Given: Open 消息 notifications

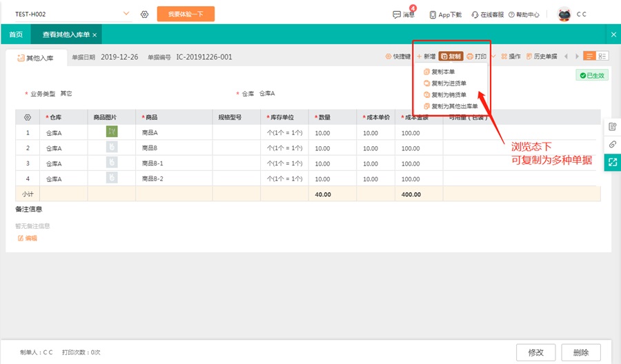Looking at the screenshot, I should [x=404, y=14].
